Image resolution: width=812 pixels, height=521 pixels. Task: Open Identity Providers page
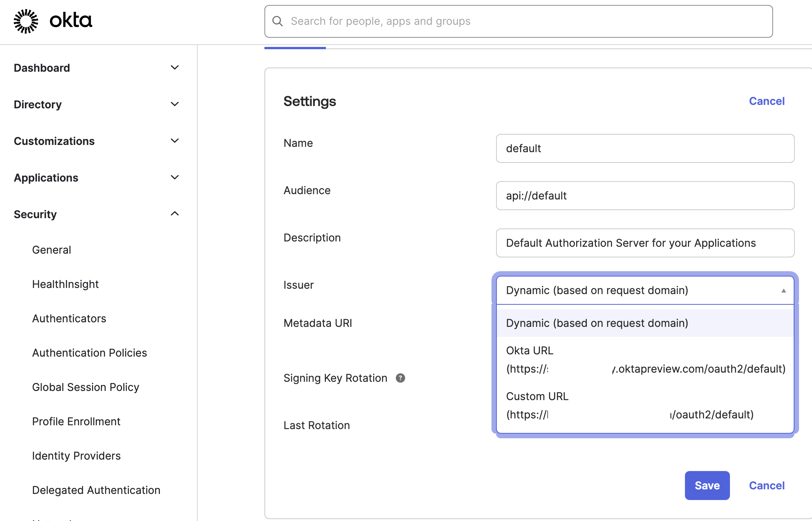76,456
